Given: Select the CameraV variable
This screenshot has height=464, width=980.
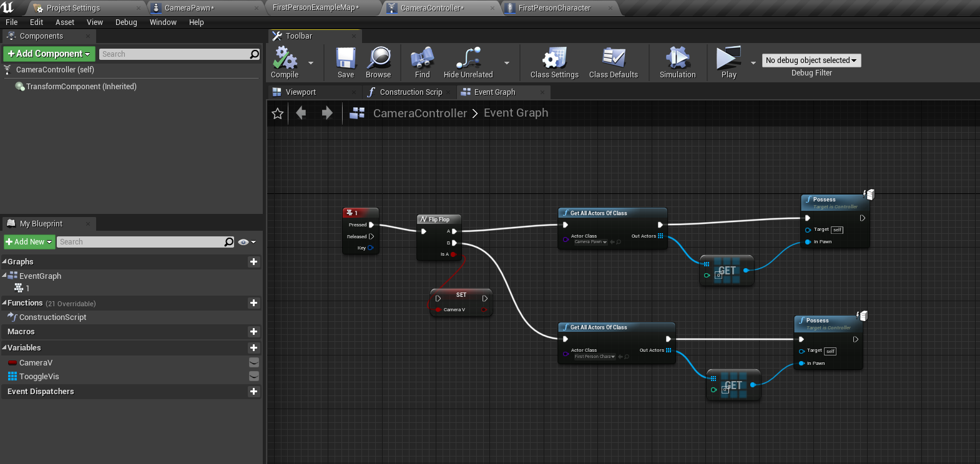Looking at the screenshot, I should pos(36,363).
